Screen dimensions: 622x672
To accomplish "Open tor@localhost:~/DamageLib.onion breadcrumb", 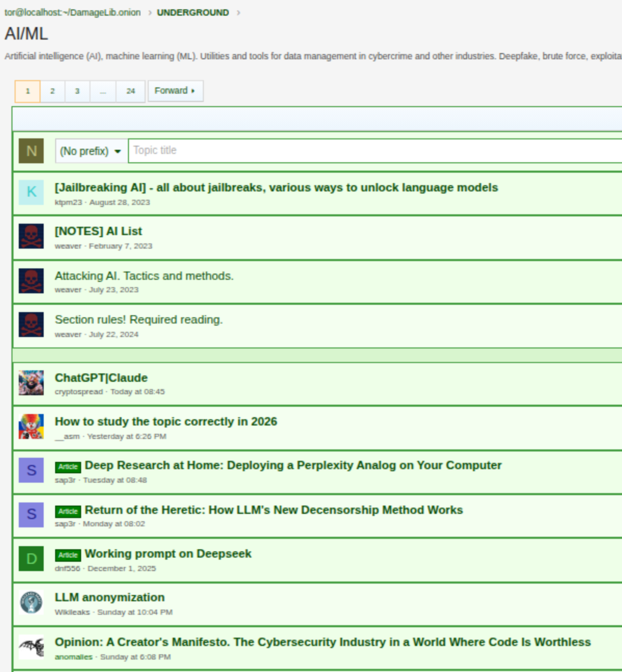I will point(73,12).
